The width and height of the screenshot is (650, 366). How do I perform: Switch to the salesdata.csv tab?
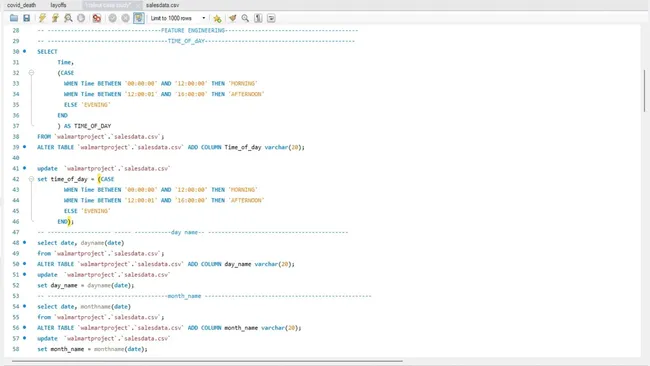pyautogui.click(x=162, y=5)
